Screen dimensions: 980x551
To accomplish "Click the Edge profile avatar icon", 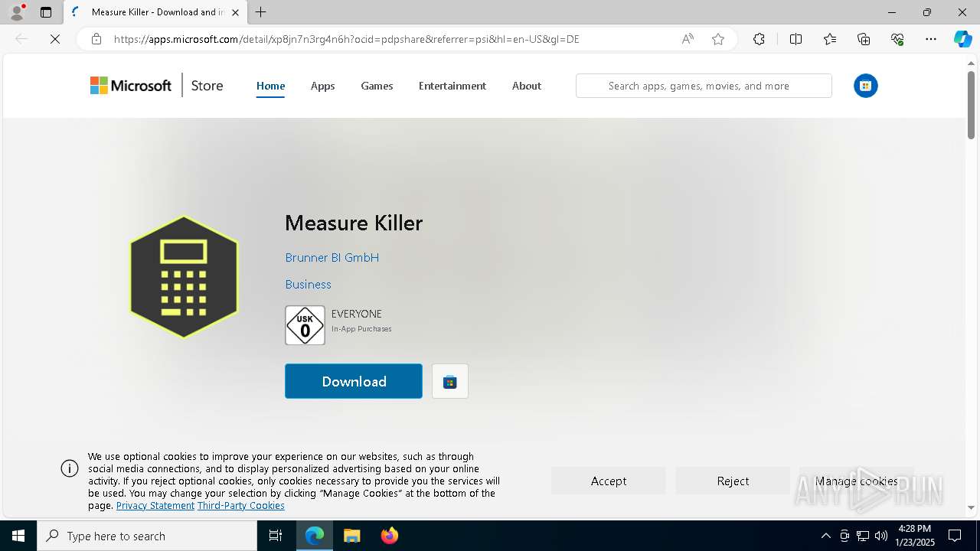I will (17, 12).
